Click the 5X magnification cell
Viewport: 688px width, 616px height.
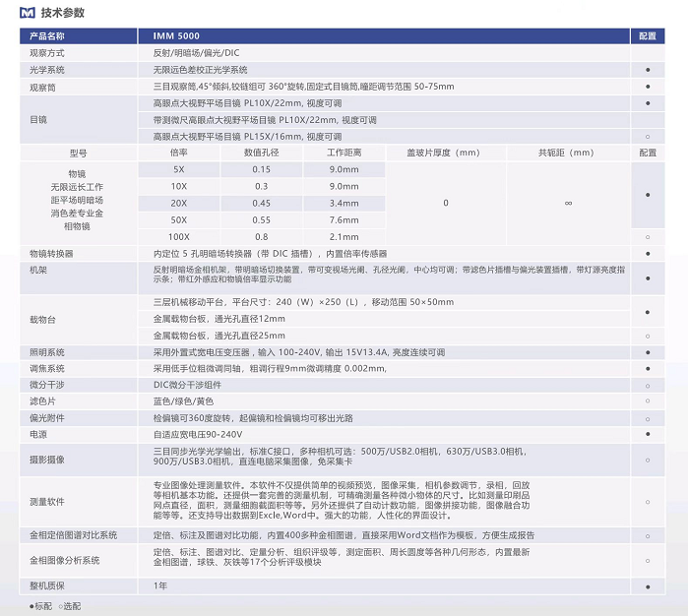coord(179,169)
